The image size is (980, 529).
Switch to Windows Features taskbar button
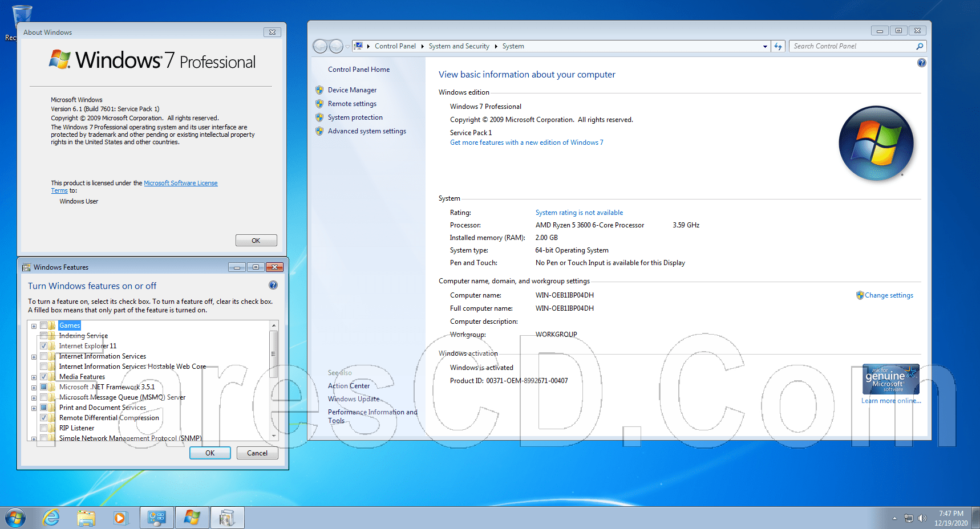pyautogui.click(x=228, y=518)
